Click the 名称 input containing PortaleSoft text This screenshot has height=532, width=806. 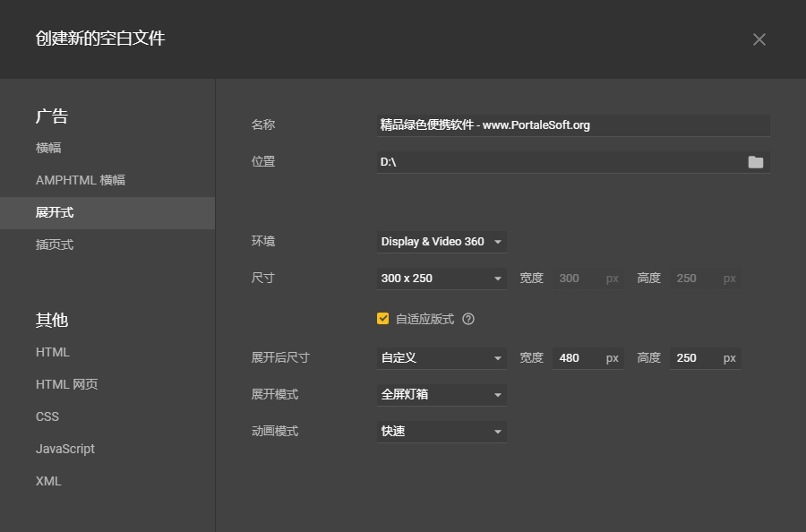pyautogui.click(x=573, y=124)
